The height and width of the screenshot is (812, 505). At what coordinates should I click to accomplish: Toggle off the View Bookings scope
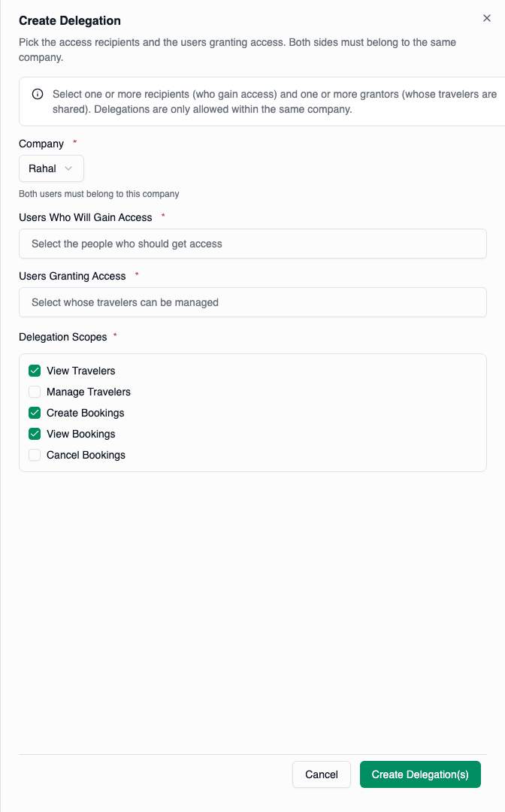pyautogui.click(x=34, y=434)
